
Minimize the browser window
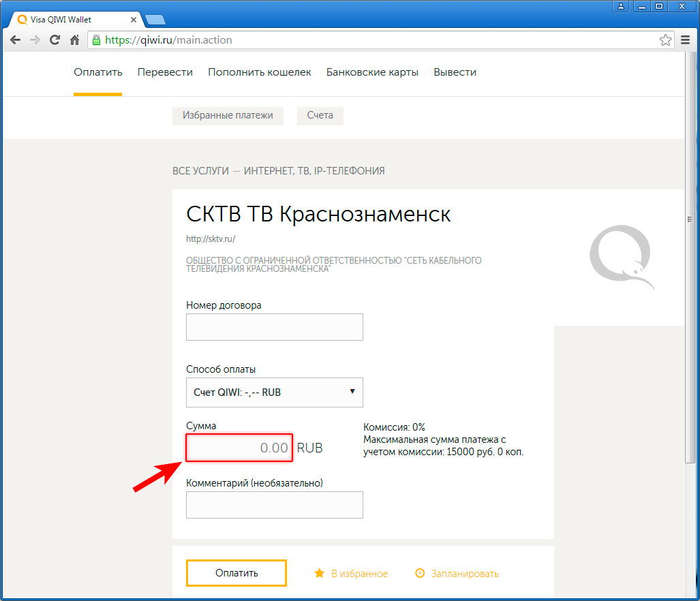(x=642, y=6)
